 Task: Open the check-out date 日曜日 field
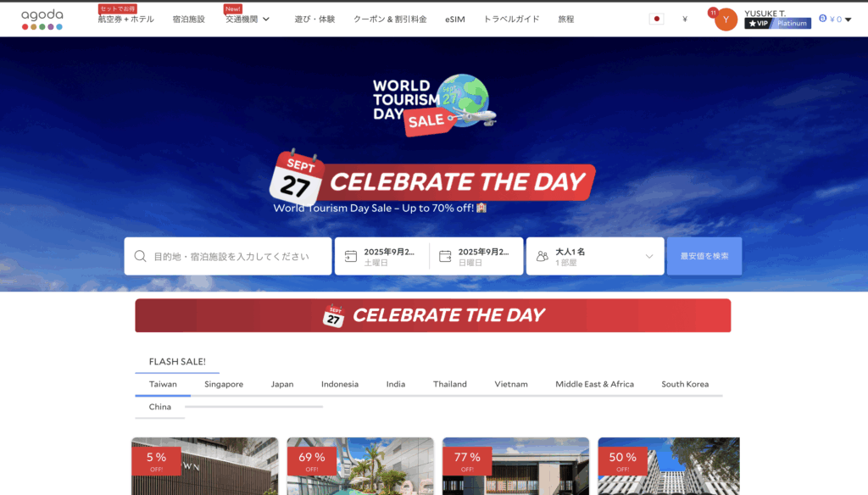476,256
